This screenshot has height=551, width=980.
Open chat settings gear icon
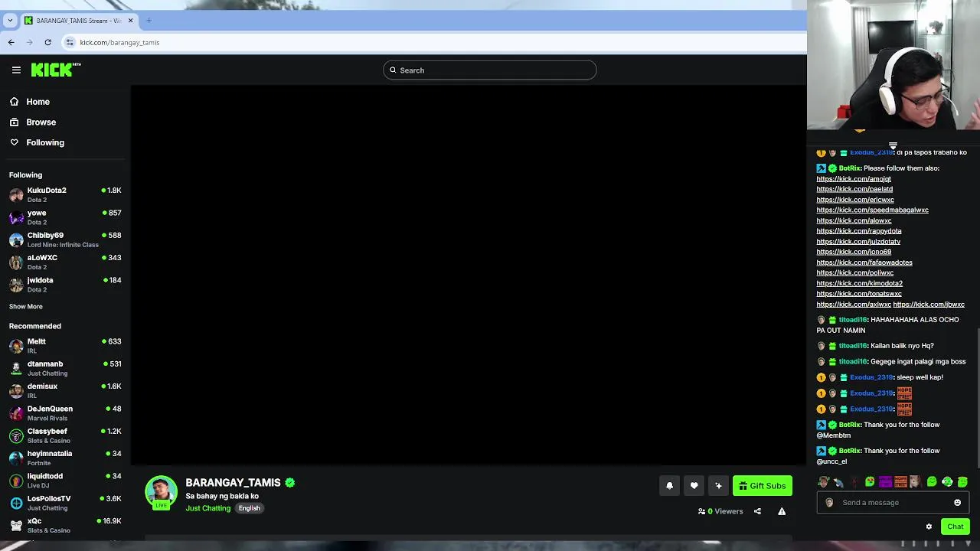tap(929, 527)
